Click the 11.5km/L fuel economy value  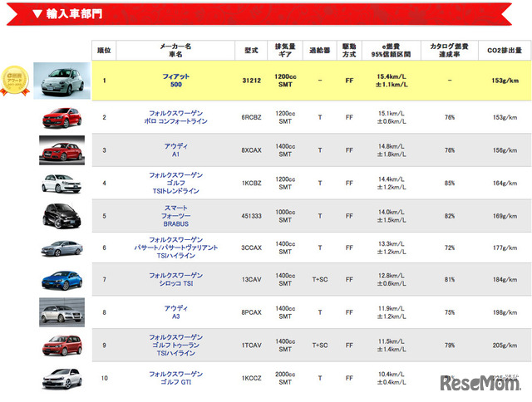pyautogui.click(x=392, y=341)
